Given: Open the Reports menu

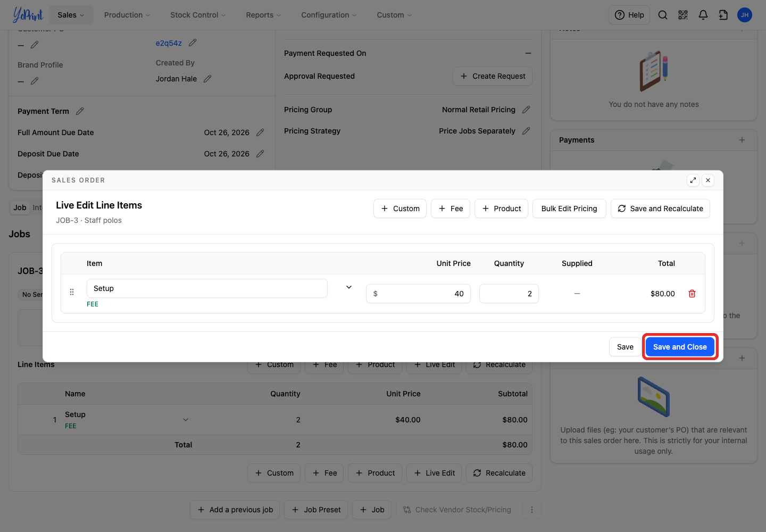Looking at the screenshot, I should coord(263,15).
